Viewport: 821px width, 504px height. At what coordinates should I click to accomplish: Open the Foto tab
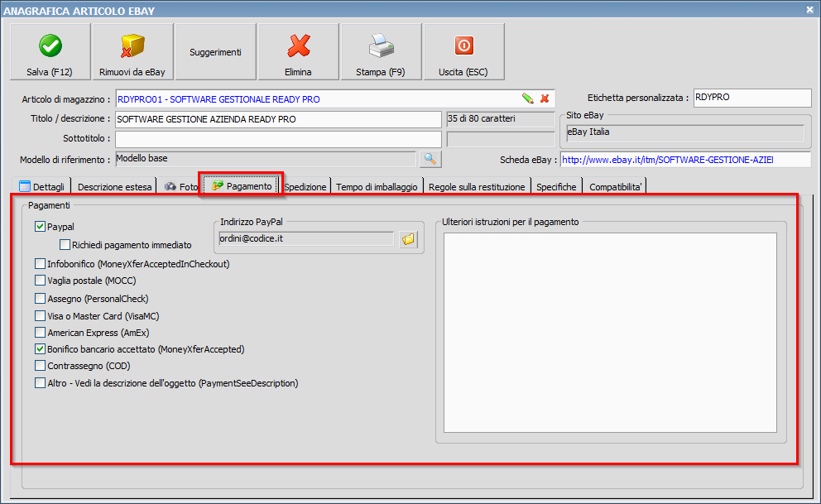pyautogui.click(x=180, y=186)
